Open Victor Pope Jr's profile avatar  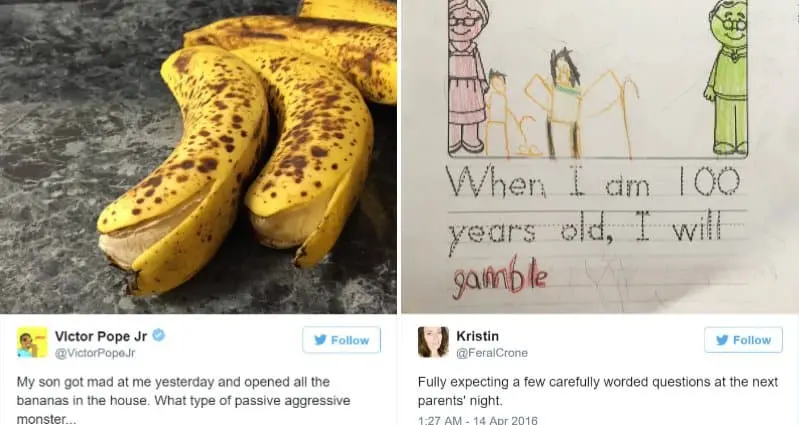(x=32, y=342)
